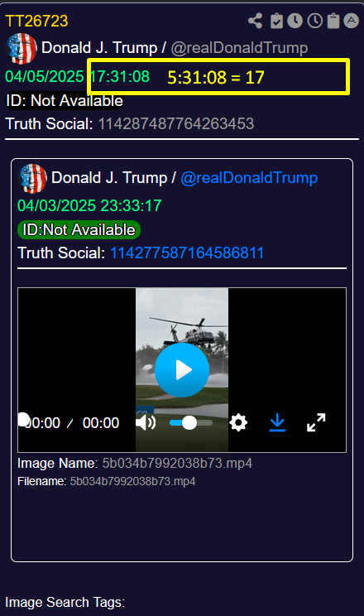Play the helicopter video
The height and width of the screenshot is (616, 364).
click(182, 369)
